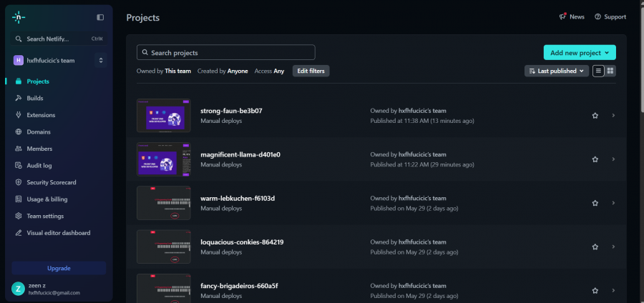Image resolution: width=644 pixels, height=303 pixels.
Task: Open the fancy-brigadeiros-660a5f project name
Action: click(x=239, y=286)
